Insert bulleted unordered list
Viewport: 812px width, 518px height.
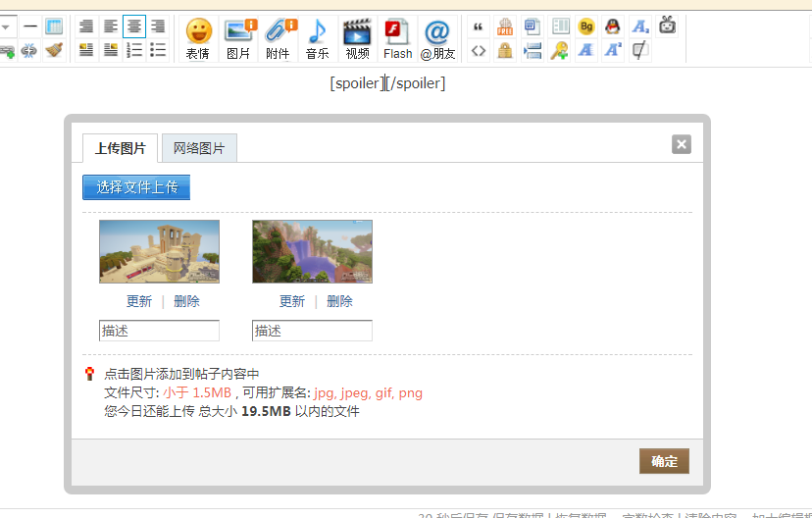click(158, 50)
